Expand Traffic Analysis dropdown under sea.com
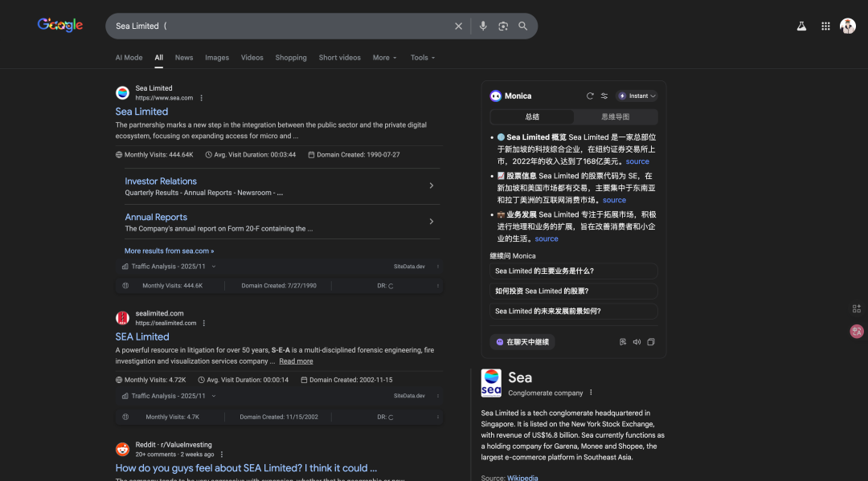The image size is (868, 481). pos(214,267)
